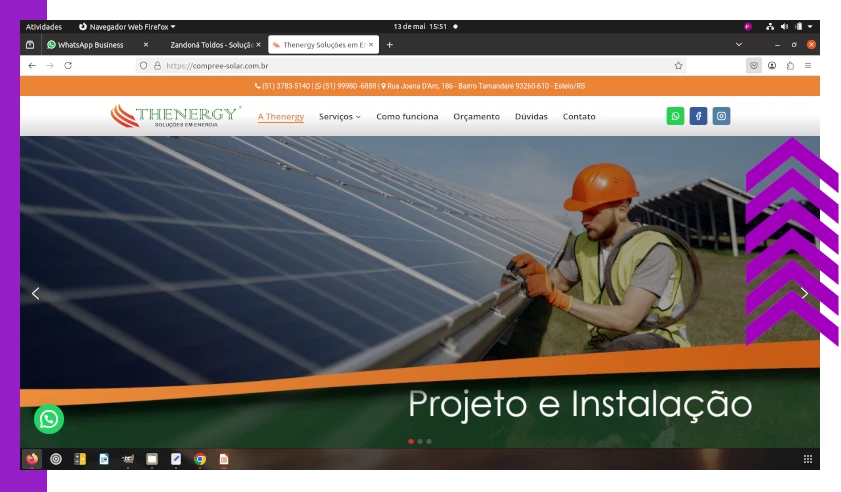Open the Show Applications grid

tap(808, 459)
